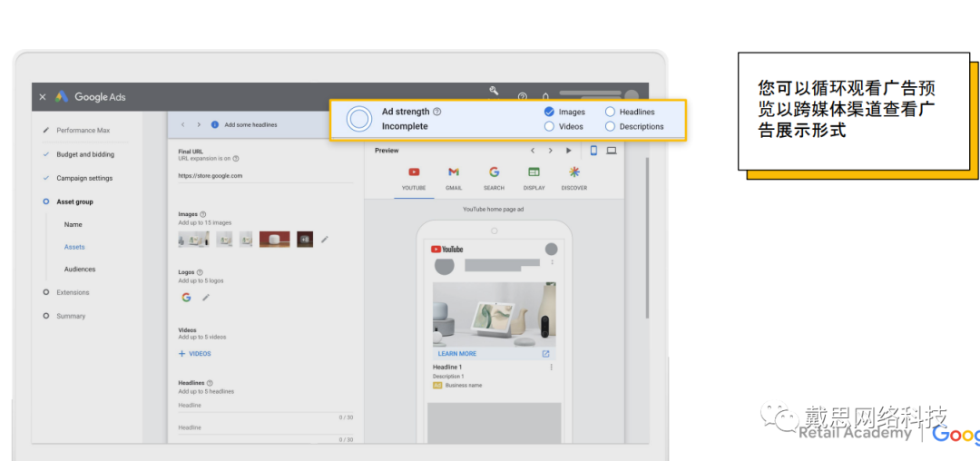Play the ad preview cycle
Image resolution: width=980 pixels, height=461 pixels.
point(569,151)
